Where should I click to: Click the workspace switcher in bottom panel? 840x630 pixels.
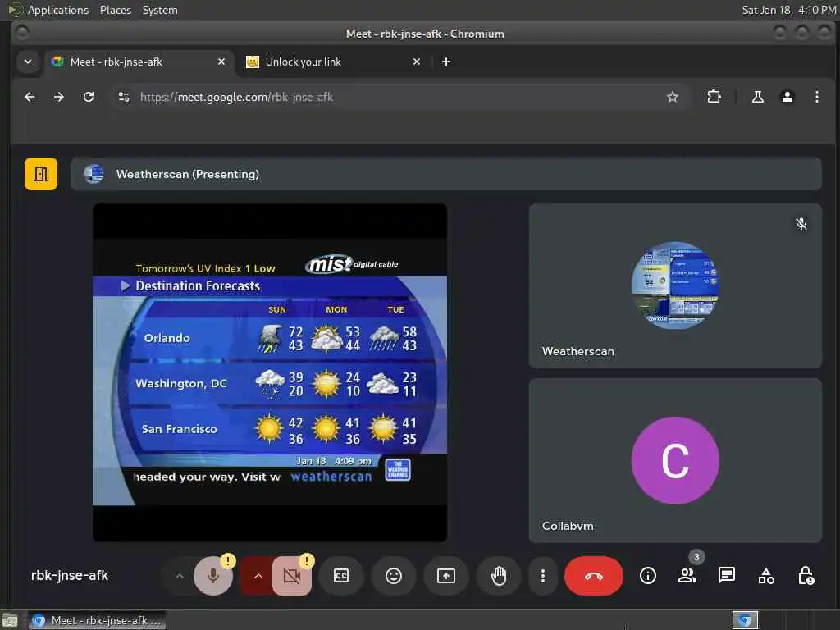745,620
